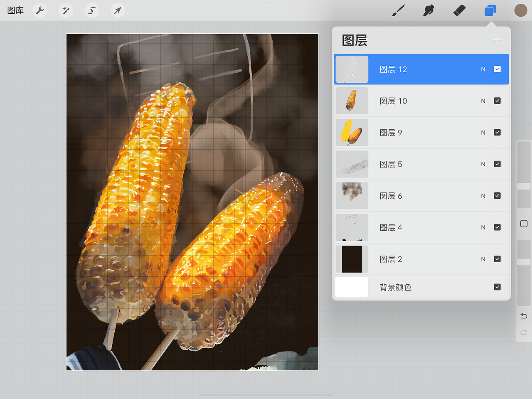Image resolution: width=532 pixels, height=399 pixels.
Task: Select the 图层 2 layer name
Action: pos(391,259)
